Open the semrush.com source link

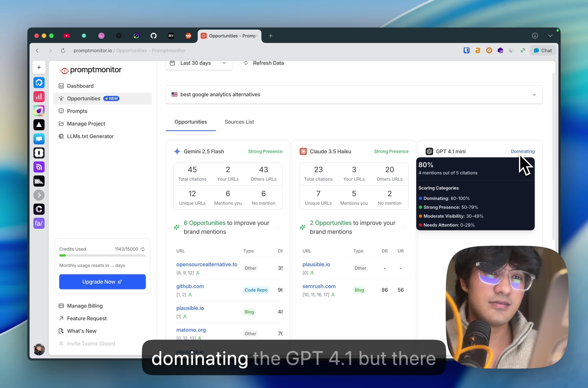[319, 286]
